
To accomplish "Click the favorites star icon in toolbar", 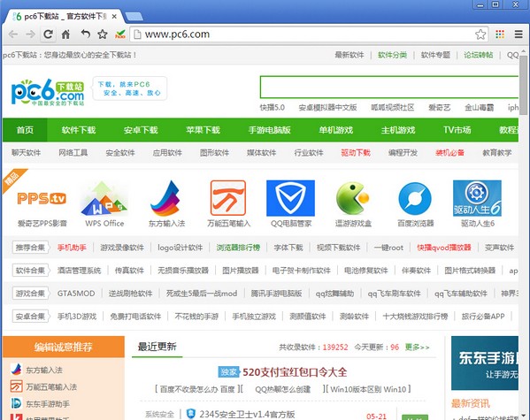I will click(x=103, y=34).
